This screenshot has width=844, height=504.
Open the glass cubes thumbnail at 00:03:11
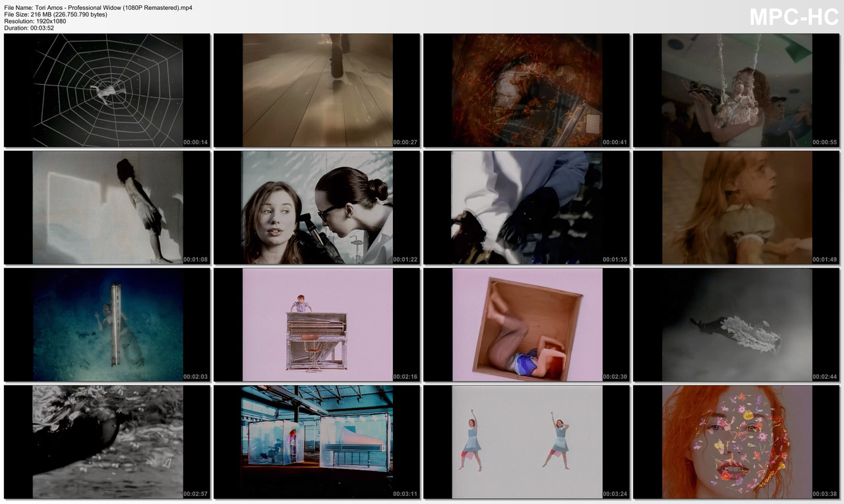[316, 442]
